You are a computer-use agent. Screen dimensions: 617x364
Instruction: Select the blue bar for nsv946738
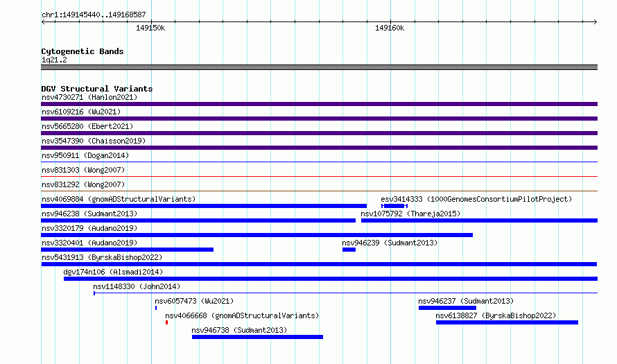(257, 337)
